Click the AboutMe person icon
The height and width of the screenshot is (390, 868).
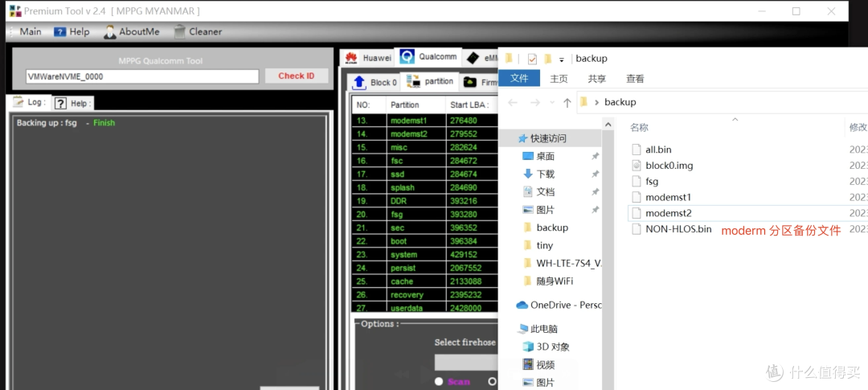(111, 32)
